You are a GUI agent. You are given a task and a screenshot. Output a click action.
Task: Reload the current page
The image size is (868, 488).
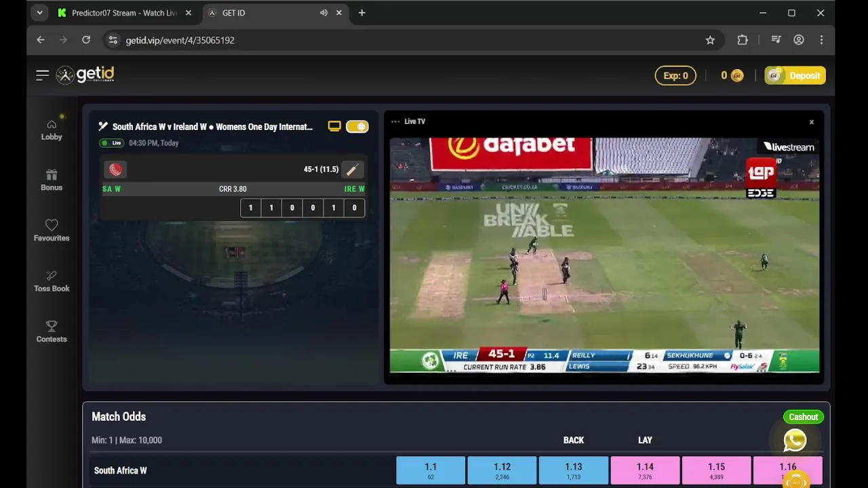point(86,40)
